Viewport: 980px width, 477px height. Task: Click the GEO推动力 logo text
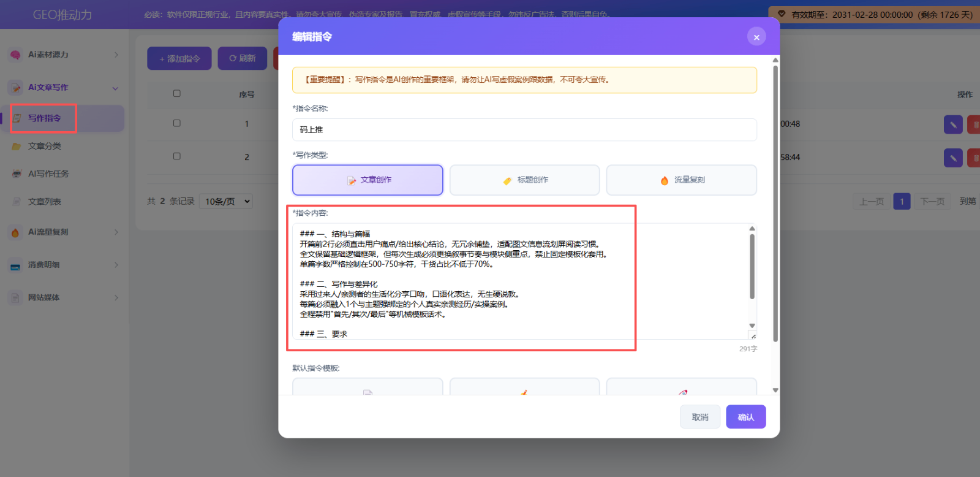click(62, 15)
